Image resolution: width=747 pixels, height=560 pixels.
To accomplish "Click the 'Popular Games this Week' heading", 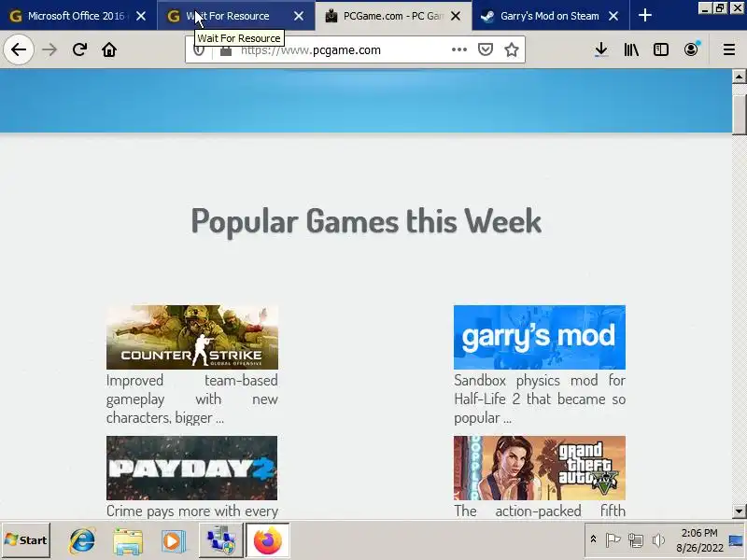I will tap(366, 221).
